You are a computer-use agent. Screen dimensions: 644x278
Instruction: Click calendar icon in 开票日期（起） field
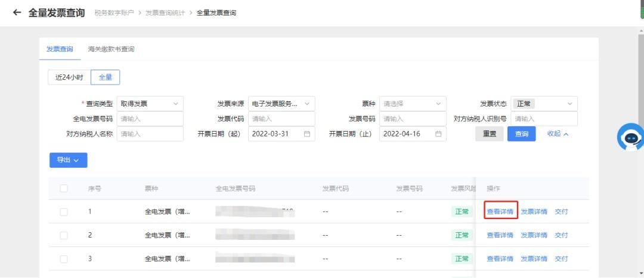click(307, 134)
